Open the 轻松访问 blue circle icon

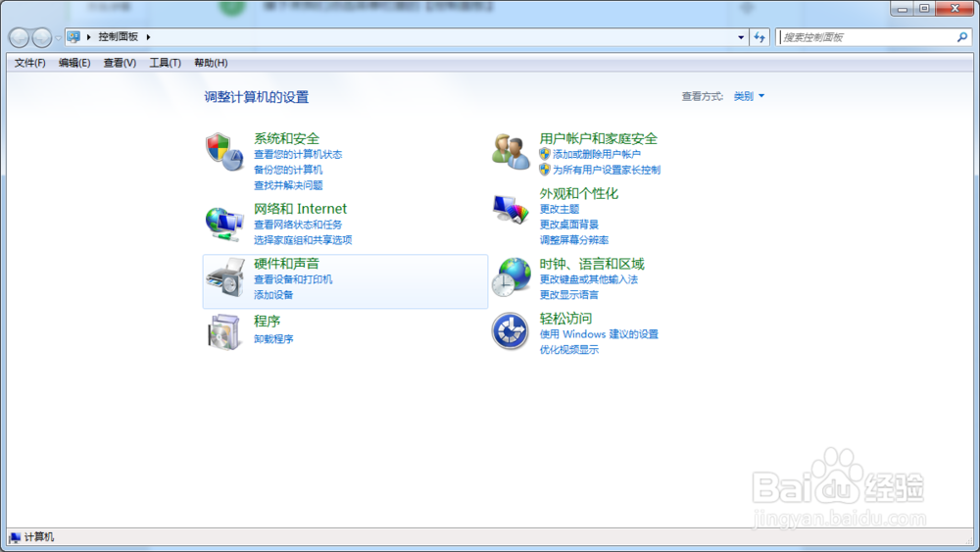(x=510, y=331)
